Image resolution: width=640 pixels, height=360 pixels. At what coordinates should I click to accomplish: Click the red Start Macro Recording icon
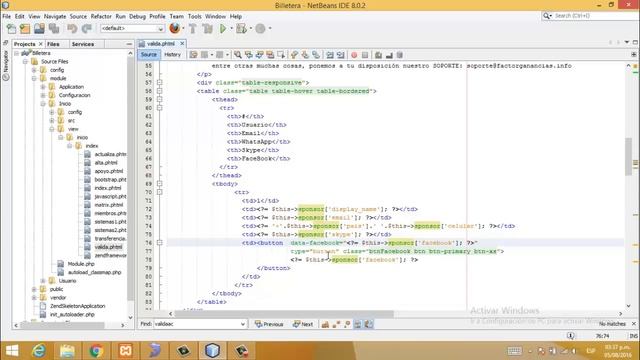pos(354,55)
